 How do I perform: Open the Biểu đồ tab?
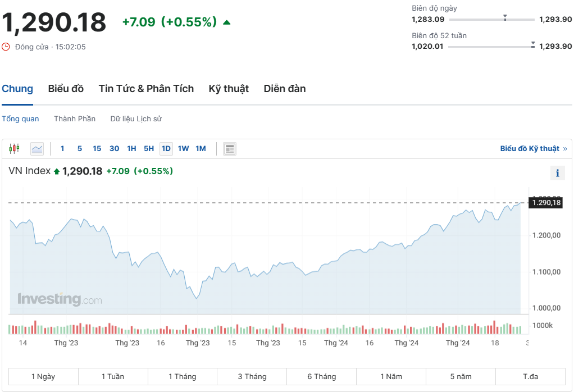(66, 89)
